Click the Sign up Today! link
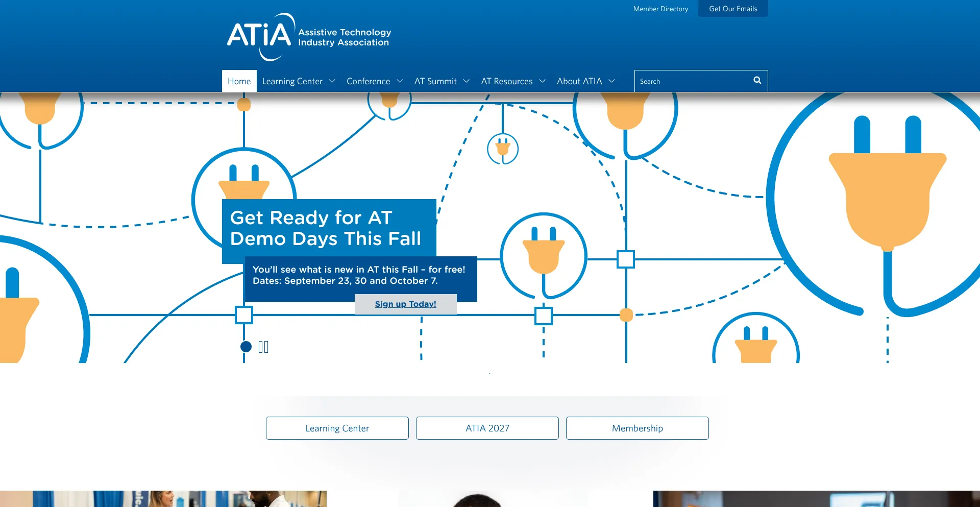 click(406, 304)
